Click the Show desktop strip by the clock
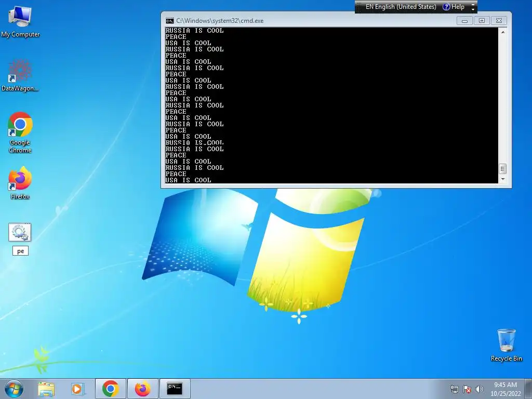 [x=528, y=389]
